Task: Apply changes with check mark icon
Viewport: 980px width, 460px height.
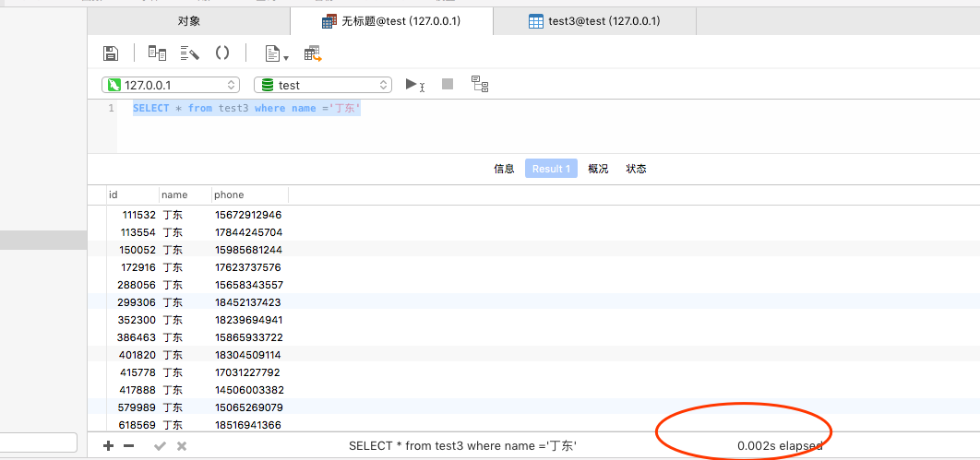Action: tap(160, 445)
